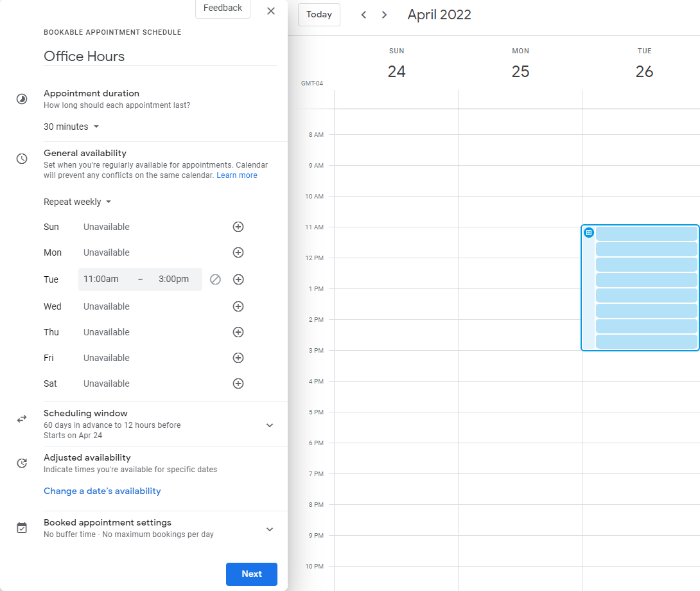Add availability period for Monday
This screenshot has height=591, width=700.
[238, 252]
